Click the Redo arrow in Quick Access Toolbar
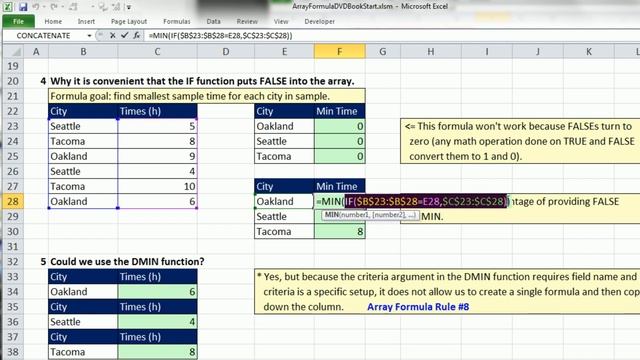Screen dimensions: 640x360 [x=54, y=7]
